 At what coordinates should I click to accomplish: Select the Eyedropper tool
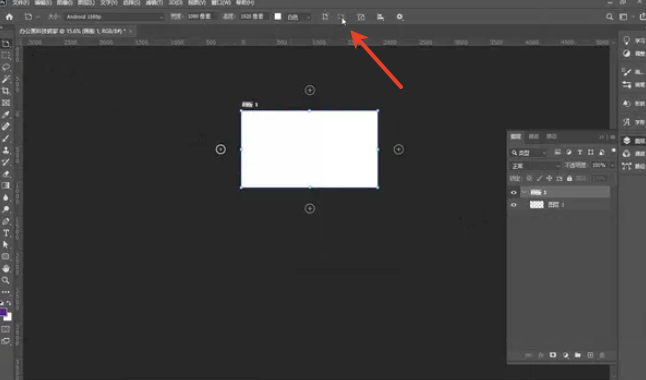(6, 115)
